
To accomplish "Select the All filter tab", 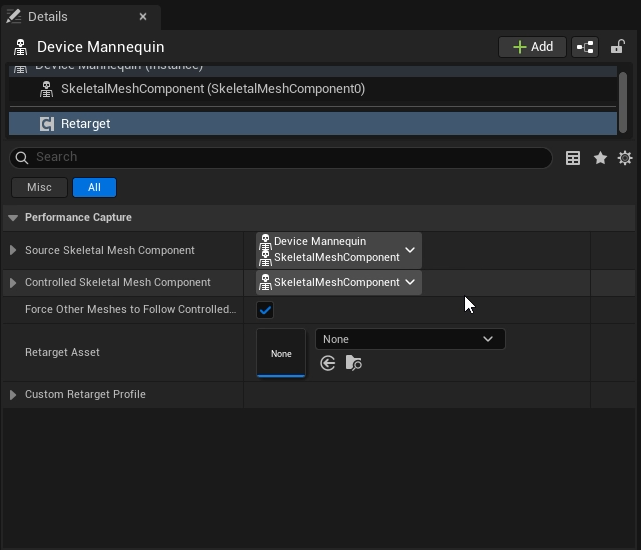I will point(94,187).
